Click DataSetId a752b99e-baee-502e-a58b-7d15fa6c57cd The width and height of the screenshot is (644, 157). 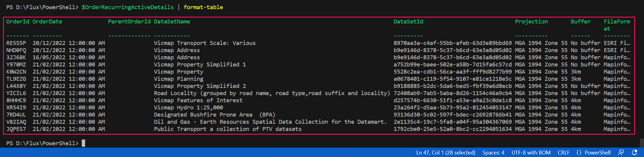tap(453, 64)
